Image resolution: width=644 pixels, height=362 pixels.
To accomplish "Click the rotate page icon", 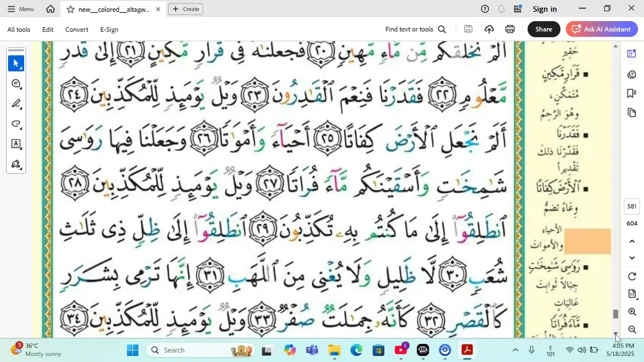I will click(x=632, y=277).
